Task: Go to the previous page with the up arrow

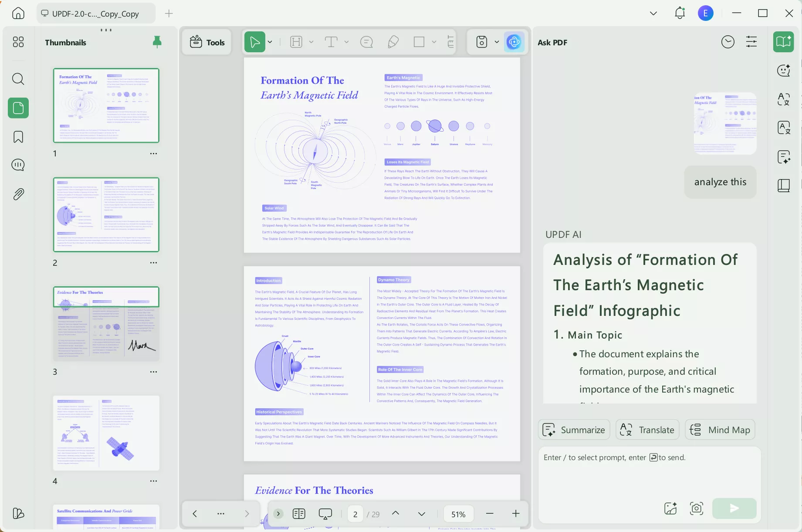Action: point(396,513)
